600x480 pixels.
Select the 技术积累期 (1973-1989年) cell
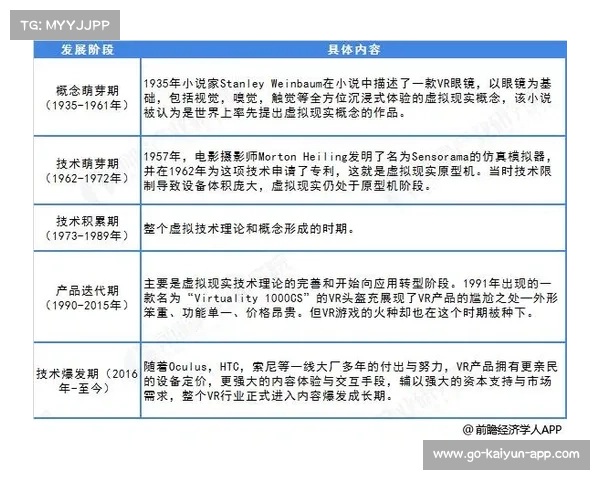point(87,228)
